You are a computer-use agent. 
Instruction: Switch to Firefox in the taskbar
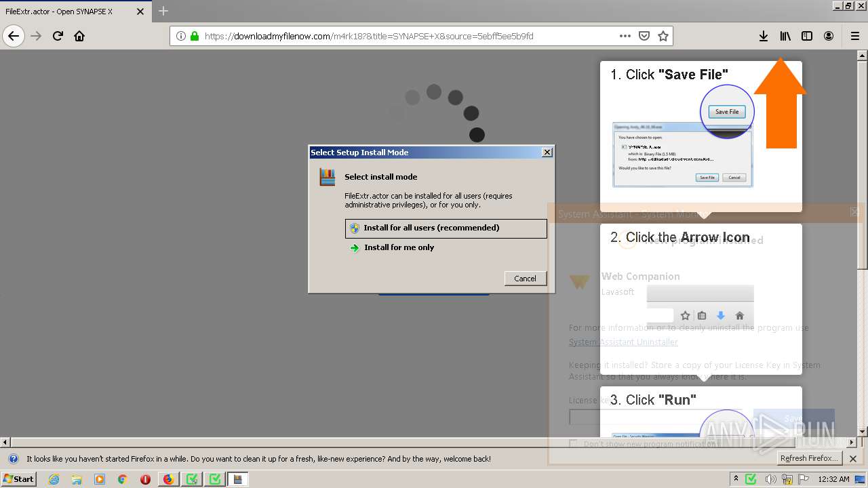pos(169,479)
